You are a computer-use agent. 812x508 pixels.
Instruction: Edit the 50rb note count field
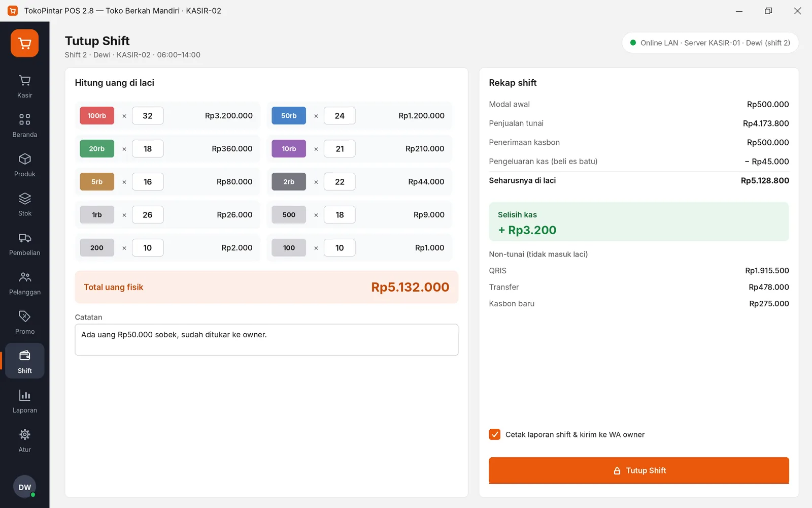[340, 116]
